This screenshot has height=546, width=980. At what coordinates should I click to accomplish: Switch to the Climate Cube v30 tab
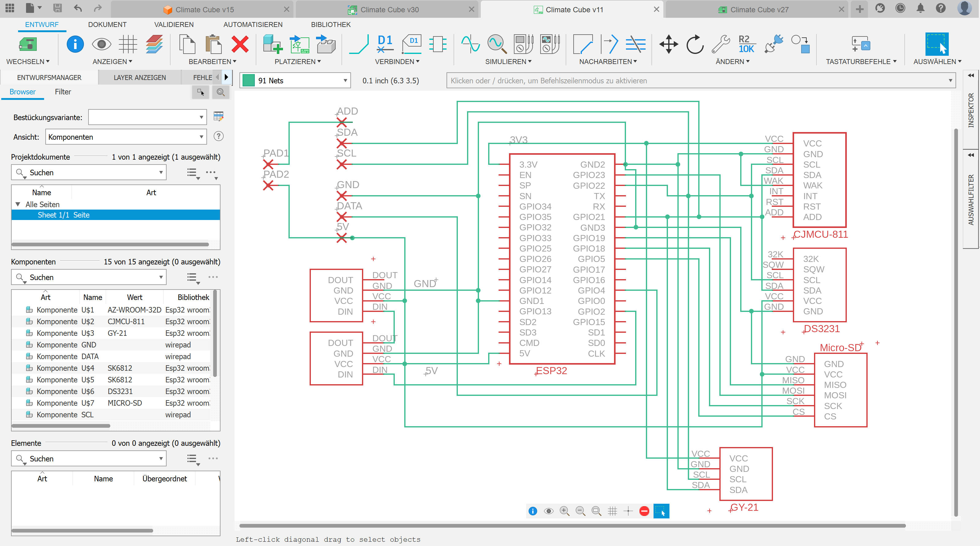[389, 9]
